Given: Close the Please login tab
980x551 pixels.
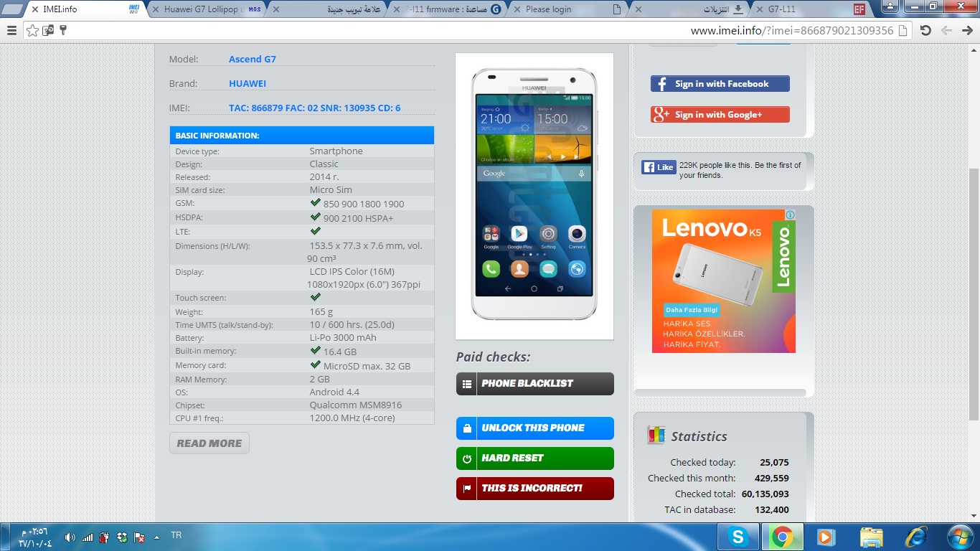Looking at the screenshot, I should coord(517,9).
